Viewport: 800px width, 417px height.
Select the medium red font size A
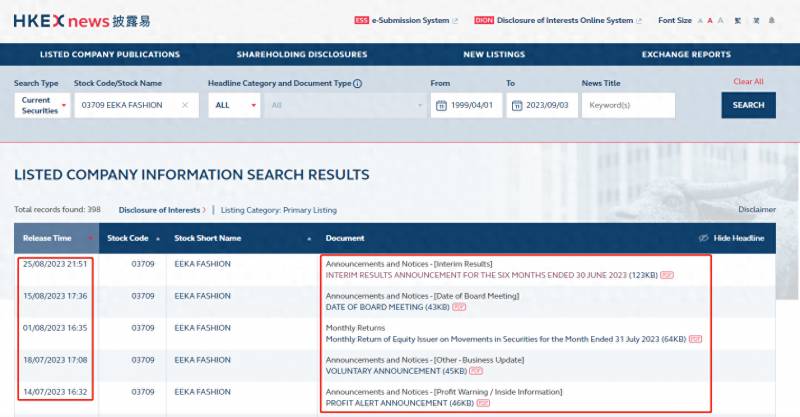pyautogui.click(x=710, y=21)
